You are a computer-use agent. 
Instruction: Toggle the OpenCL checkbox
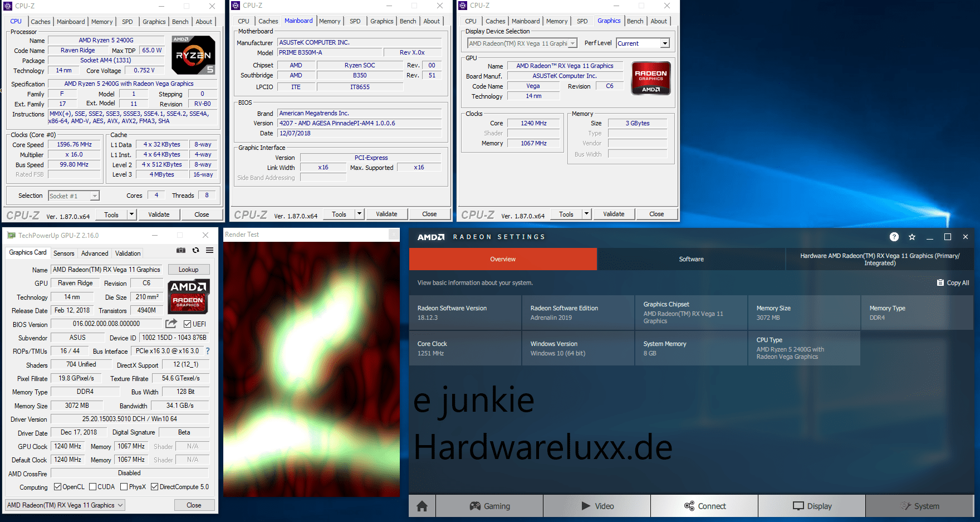tap(57, 487)
